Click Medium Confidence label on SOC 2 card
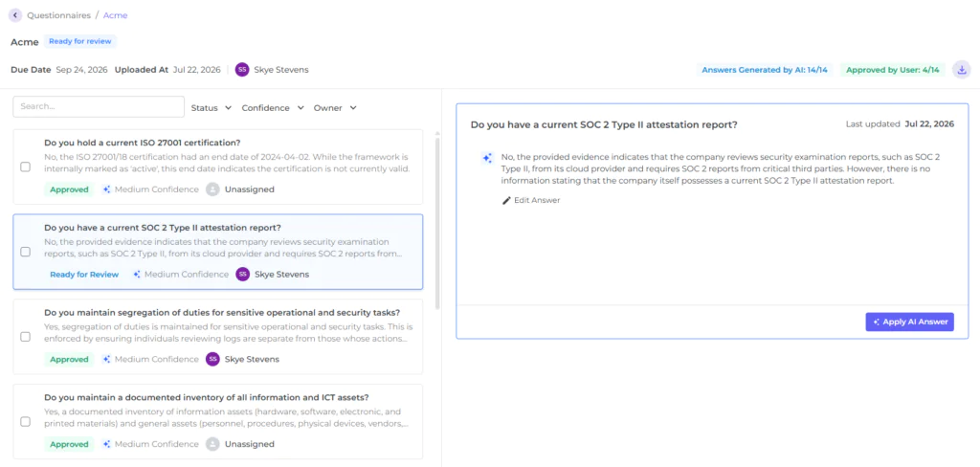980x467 pixels. (x=187, y=275)
